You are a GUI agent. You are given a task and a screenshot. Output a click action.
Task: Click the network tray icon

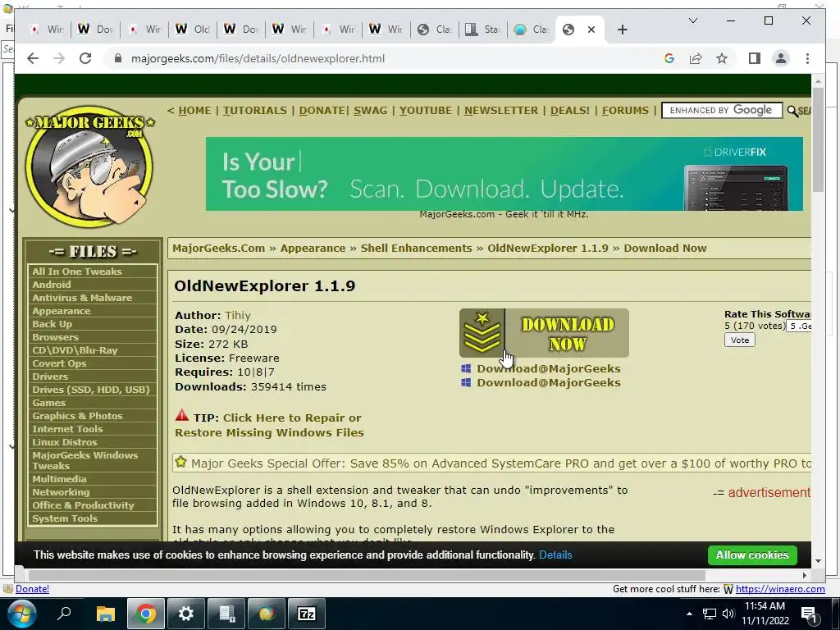click(x=710, y=614)
